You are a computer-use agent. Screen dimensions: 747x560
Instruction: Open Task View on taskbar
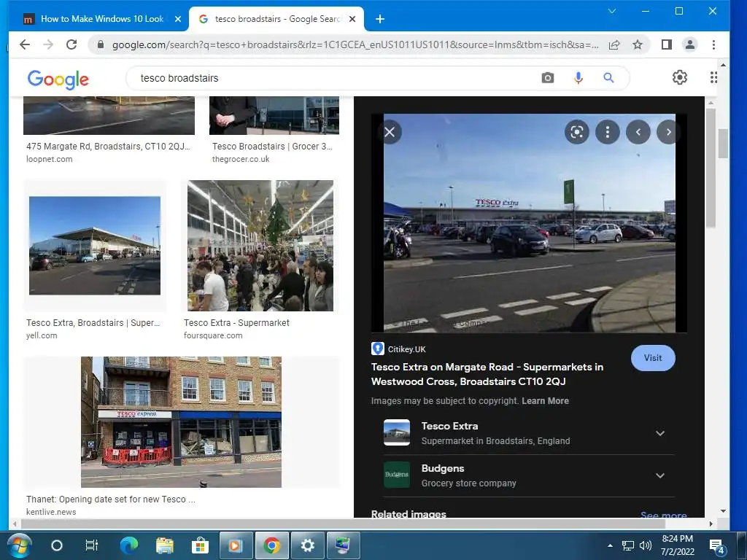[x=91, y=545]
